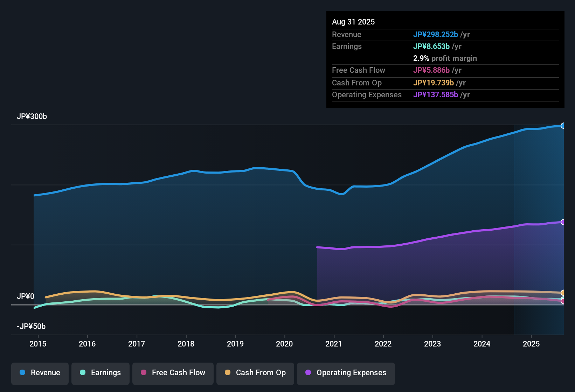The height and width of the screenshot is (392, 575).
Task: Click the JP¥137.585b operating expenses value
Action: click(x=436, y=94)
